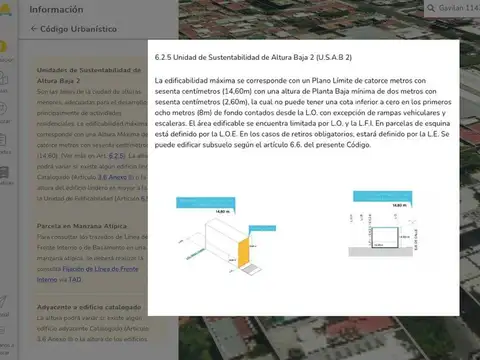
Task: Follow the TAD link
Action: pyautogui.click(x=75, y=279)
